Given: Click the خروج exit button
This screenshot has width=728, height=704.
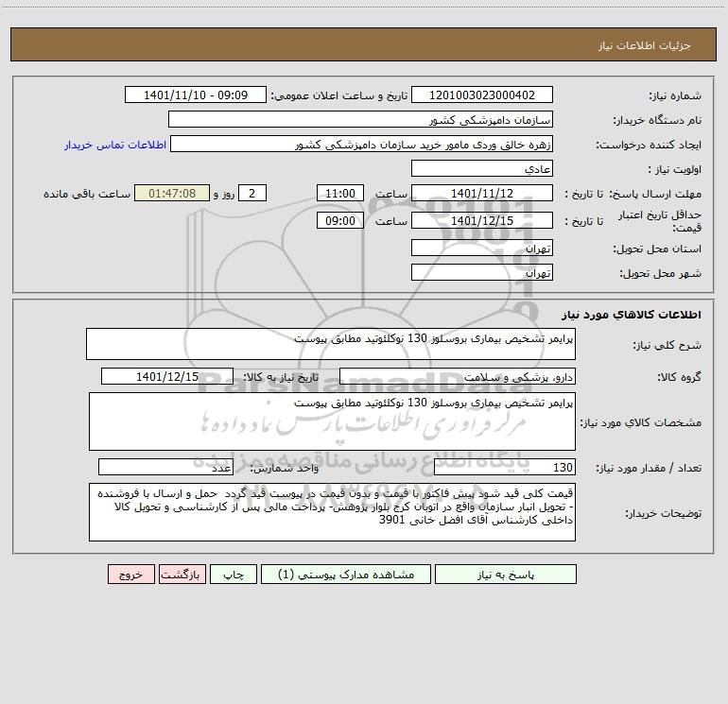Looking at the screenshot, I should [130, 574].
